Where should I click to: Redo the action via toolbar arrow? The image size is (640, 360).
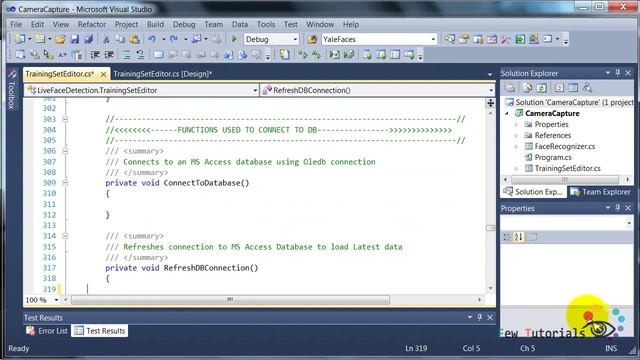coord(174,39)
